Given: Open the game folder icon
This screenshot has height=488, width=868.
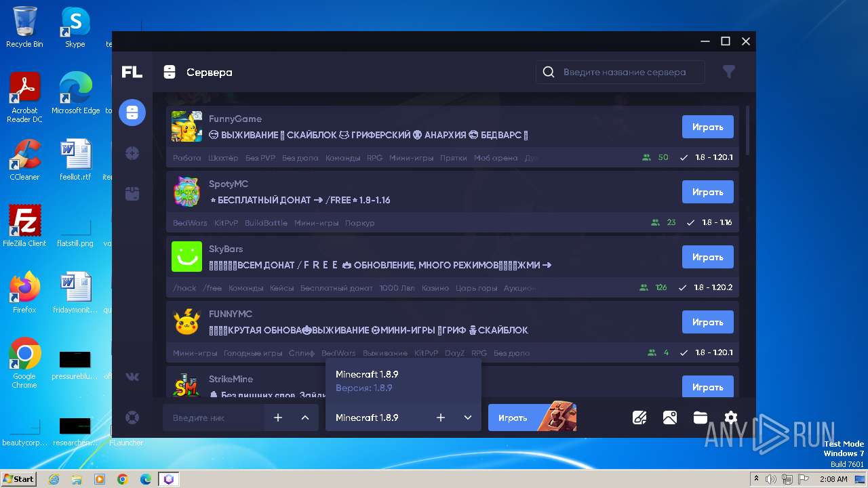Looking at the screenshot, I should [x=701, y=418].
